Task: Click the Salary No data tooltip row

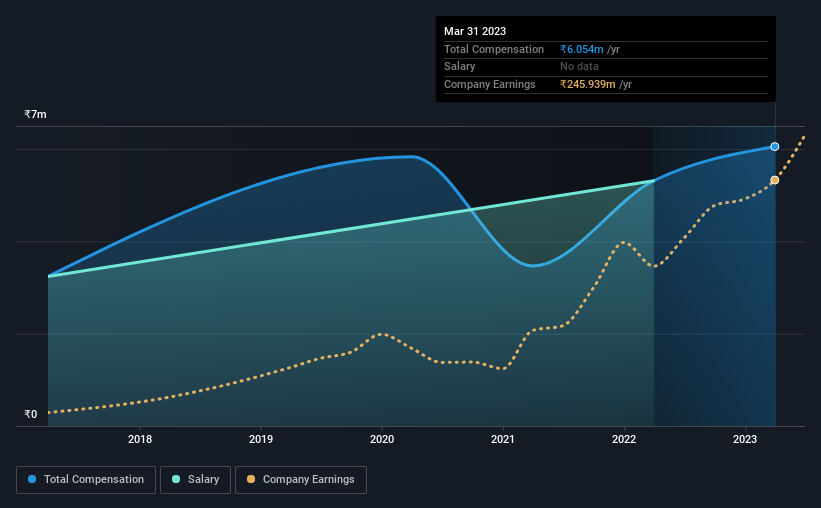Action: pos(606,67)
